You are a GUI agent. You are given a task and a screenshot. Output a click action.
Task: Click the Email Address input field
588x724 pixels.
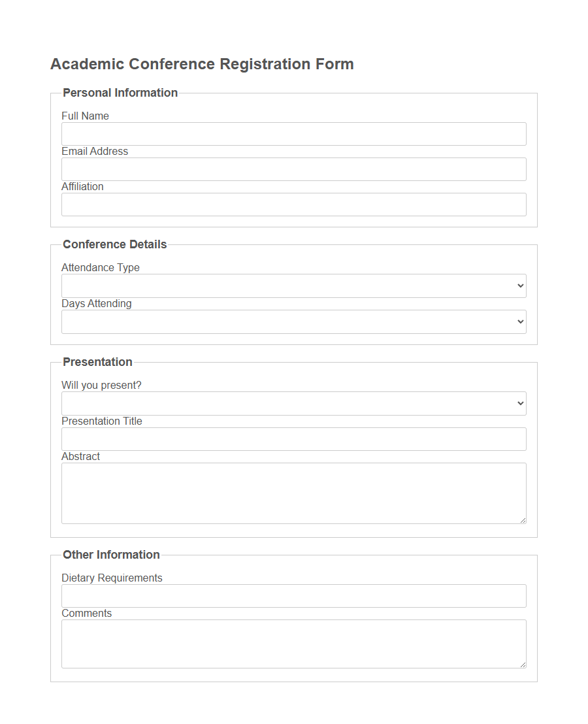[x=293, y=169]
